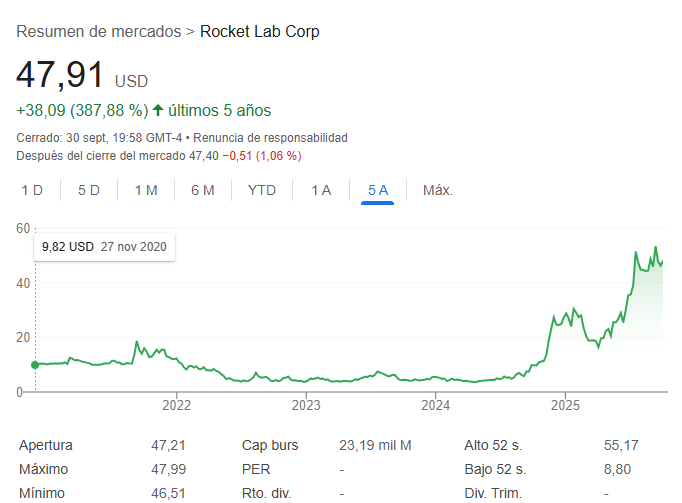Click the 9,82 USD chart tooltip
The height and width of the screenshot is (503, 682).
tap(104, 246)
